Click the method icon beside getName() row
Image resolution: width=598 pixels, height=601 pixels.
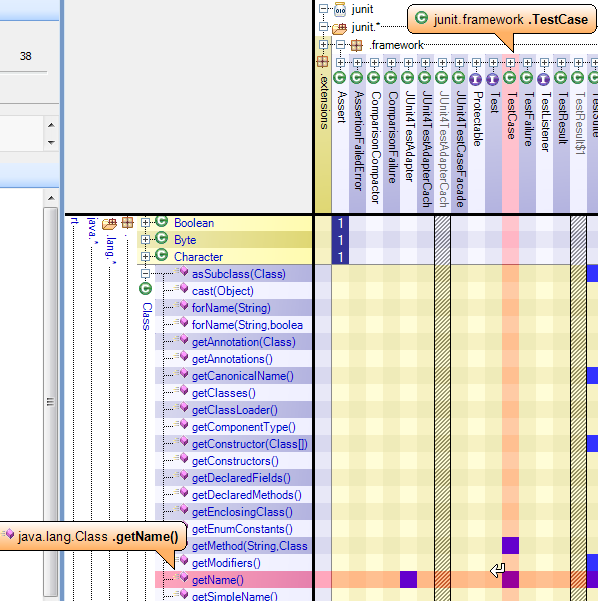[x=183, y=577]
